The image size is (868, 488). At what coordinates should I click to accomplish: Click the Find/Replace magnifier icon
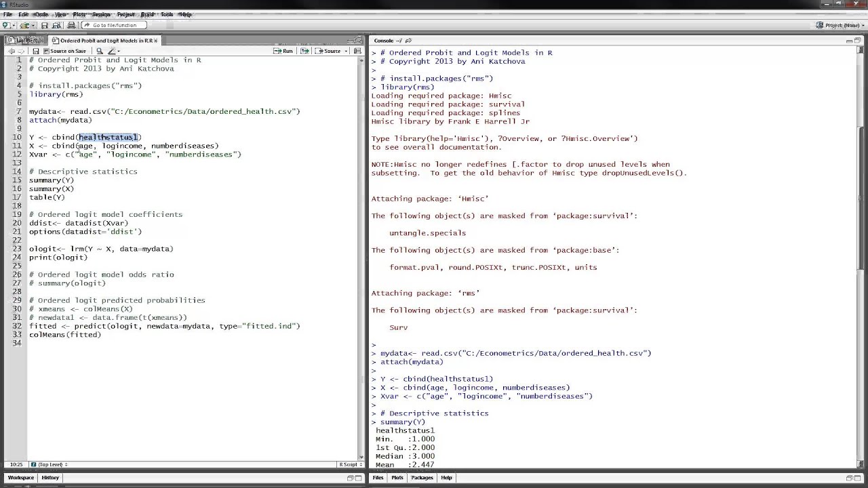click(x=99, y=51)
